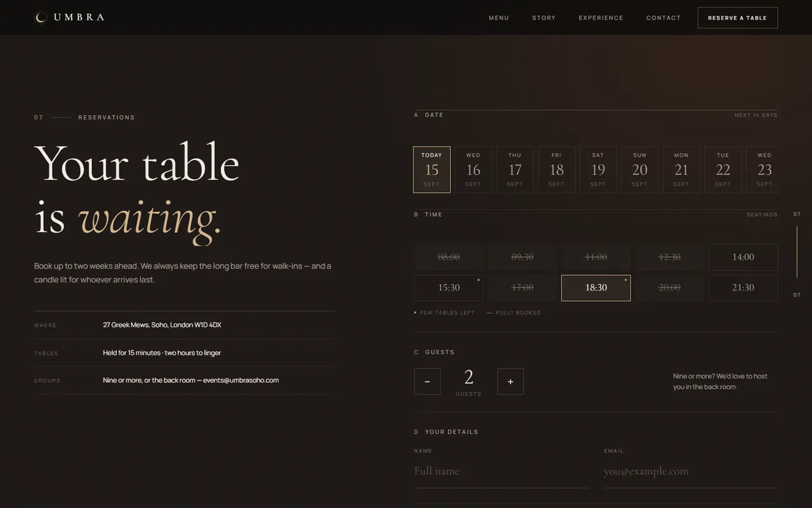The width and height of the screenshot is (812, 508).
Task: Select Wednesday 23 Sept date card
Action: pos(763,170)
